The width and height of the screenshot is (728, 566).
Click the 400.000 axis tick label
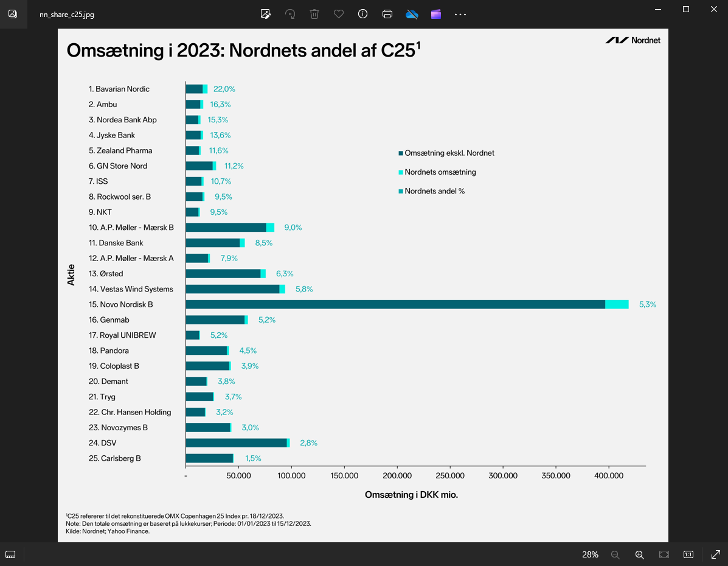click(609, 475)
